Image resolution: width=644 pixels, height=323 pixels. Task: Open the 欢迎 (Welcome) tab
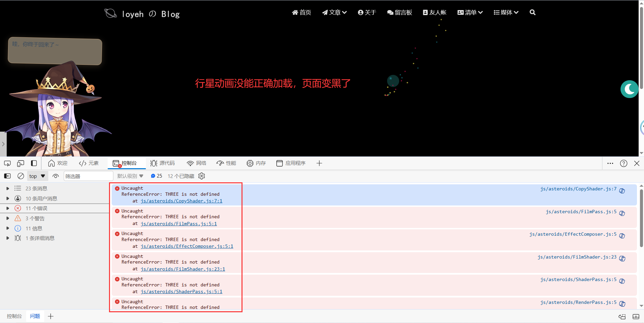(x=58, y=163)
